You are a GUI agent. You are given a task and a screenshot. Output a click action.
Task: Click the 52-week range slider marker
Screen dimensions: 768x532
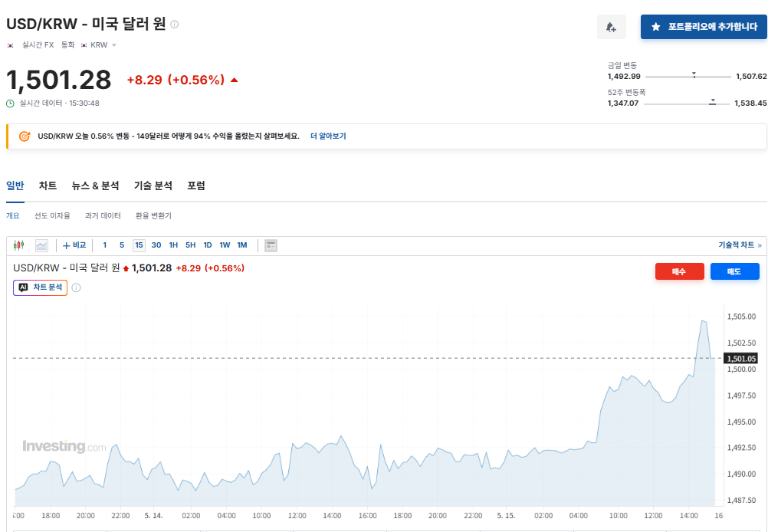(x=713, y=101)
